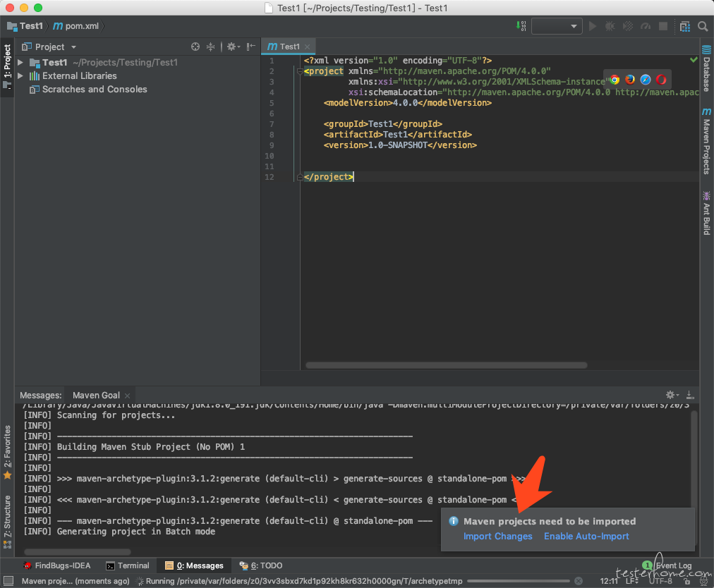This screenshot has height=588, width=714.
Task: Cancel the running background task
Action: 579,581
